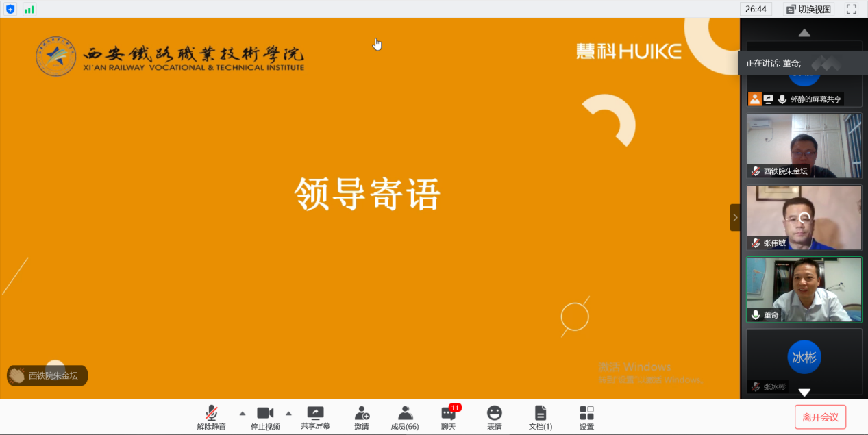This screenshot has width=868, height=435.
Task: Expand audio options arrow beside 解除静音
Action: click(242, 413)
